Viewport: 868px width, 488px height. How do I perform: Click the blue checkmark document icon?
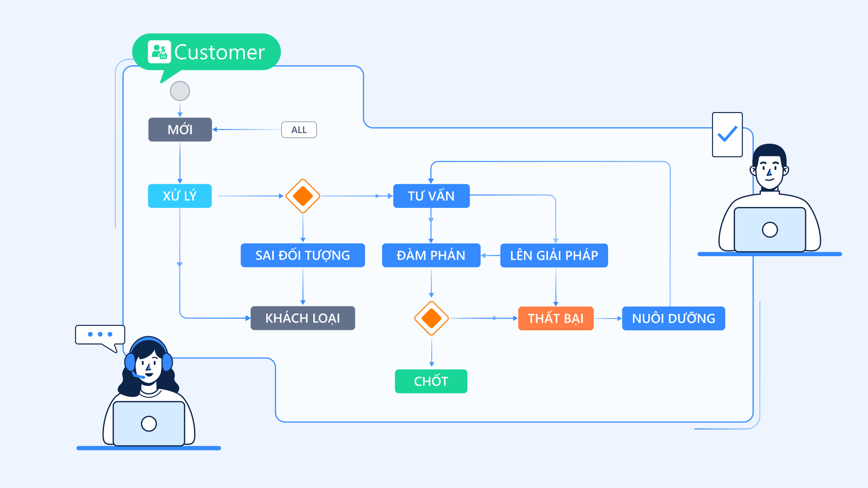click(x=727, y=134)
